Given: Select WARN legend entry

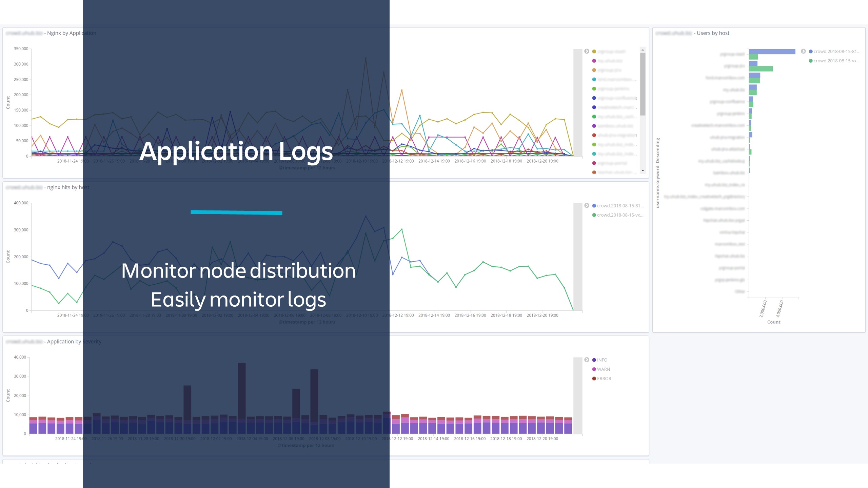Looking at the screenshot, I should tap(601, 369).
